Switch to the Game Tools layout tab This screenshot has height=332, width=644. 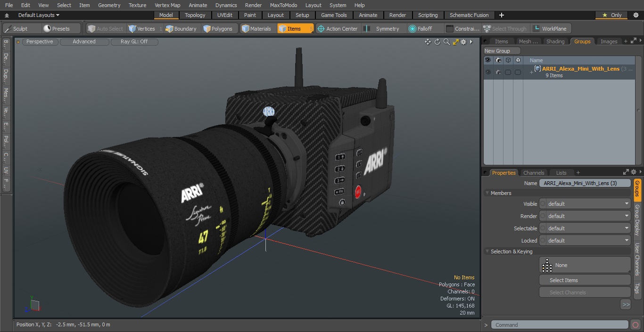tap(334, 15)
